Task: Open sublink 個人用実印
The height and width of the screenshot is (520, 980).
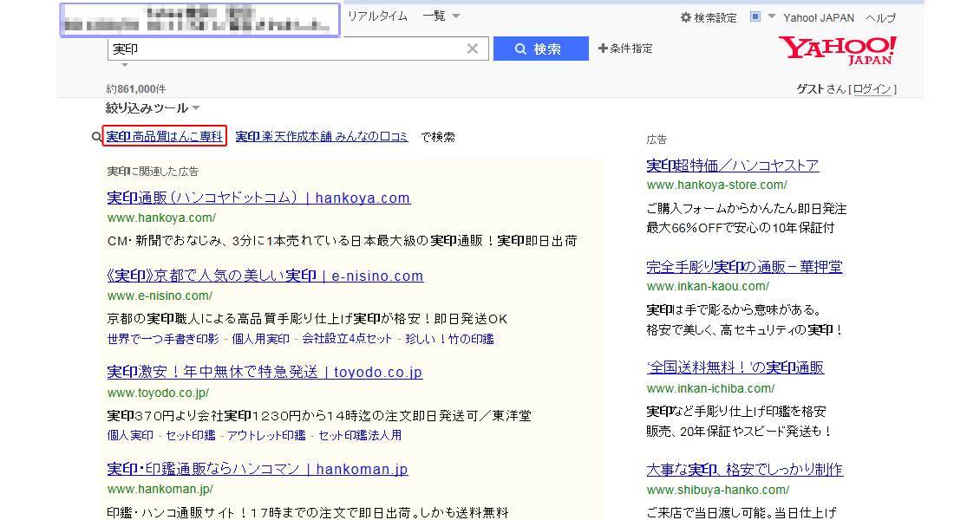Action: click(x=261, y=338)
